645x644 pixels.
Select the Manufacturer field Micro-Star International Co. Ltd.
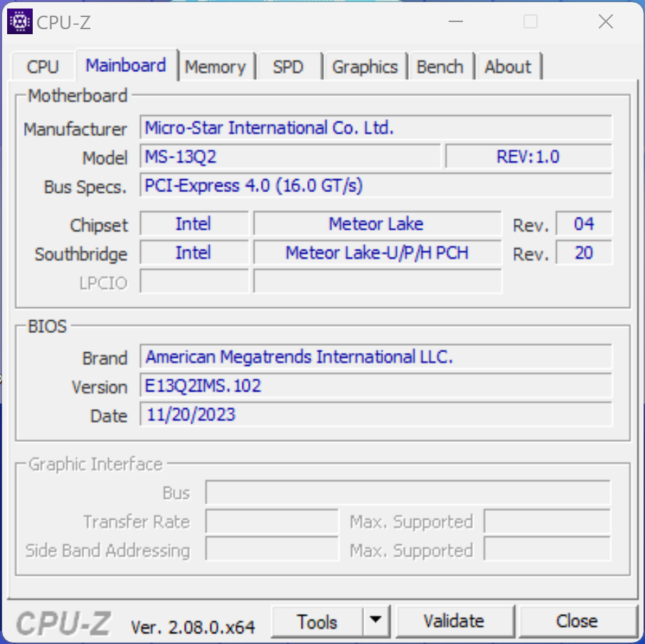(x=375, y=127)
